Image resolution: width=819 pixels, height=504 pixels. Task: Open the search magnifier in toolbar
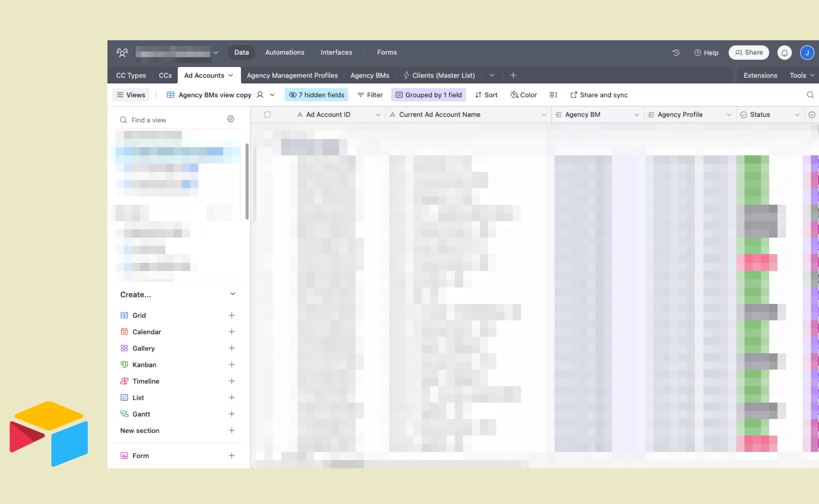(810, 95)
